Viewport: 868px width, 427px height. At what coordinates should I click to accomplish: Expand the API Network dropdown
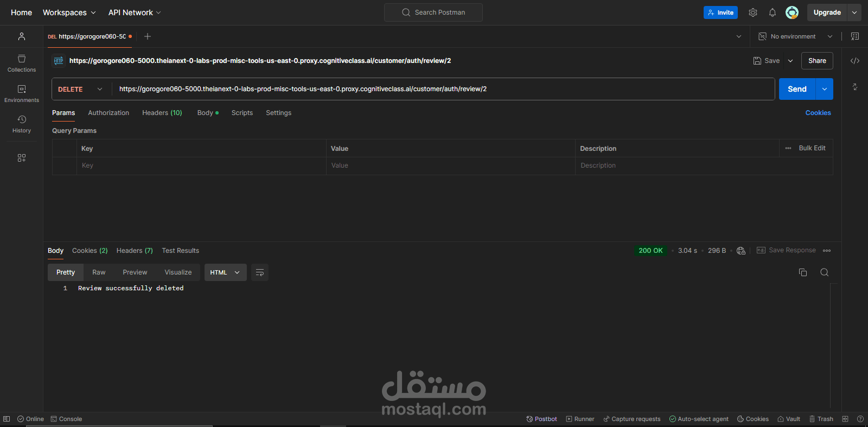[135, 12]
